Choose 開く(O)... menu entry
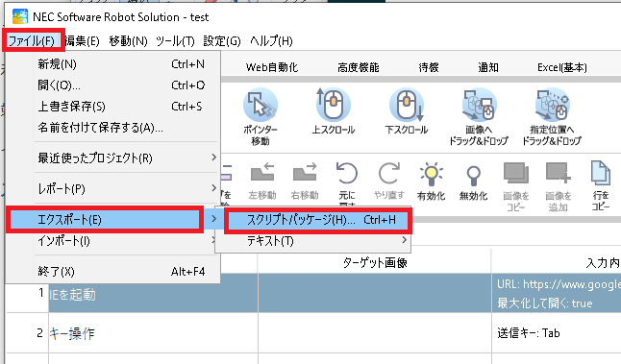Screen dimensions: 621x364 (x=112, y=85)
